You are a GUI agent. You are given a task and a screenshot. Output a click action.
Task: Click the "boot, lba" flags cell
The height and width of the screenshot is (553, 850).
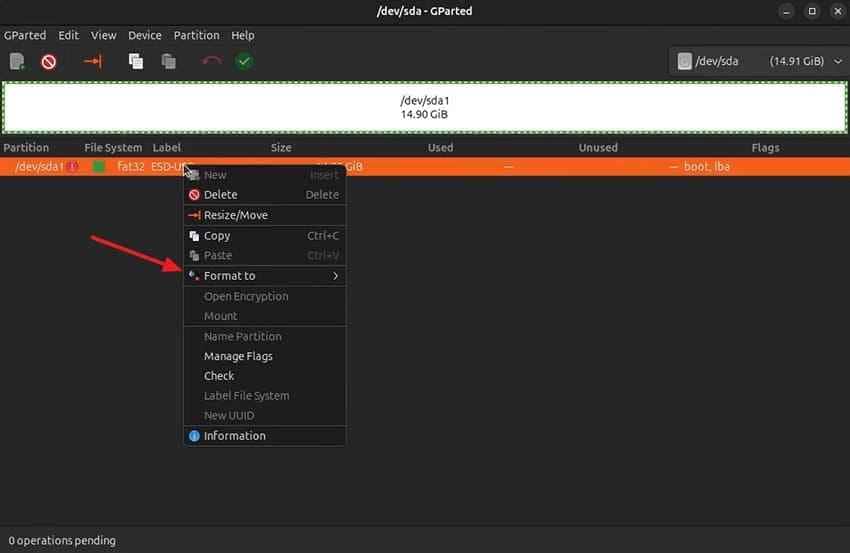pyautogui.click(x=707, y=166)
